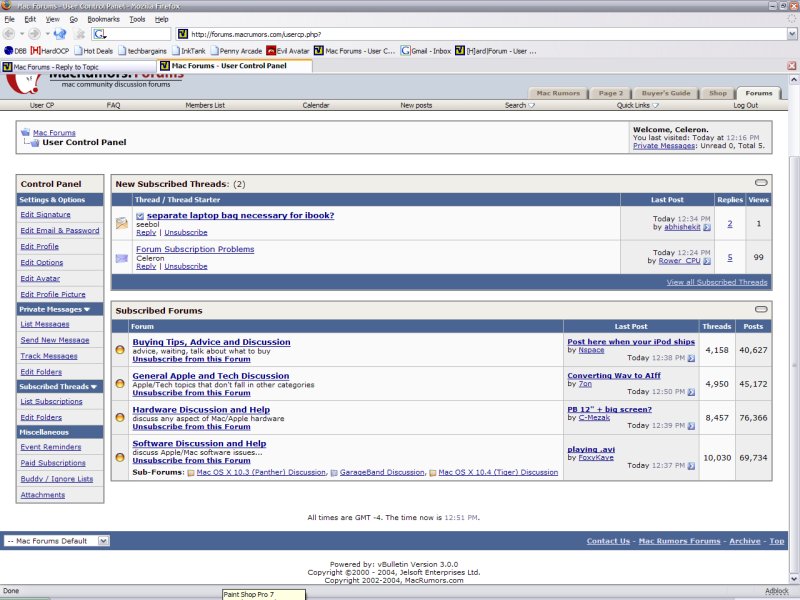This screenshot has width=800, height=600.
Task: Select the Buyer's Guide site tab
Action: [x=666, y=93]
